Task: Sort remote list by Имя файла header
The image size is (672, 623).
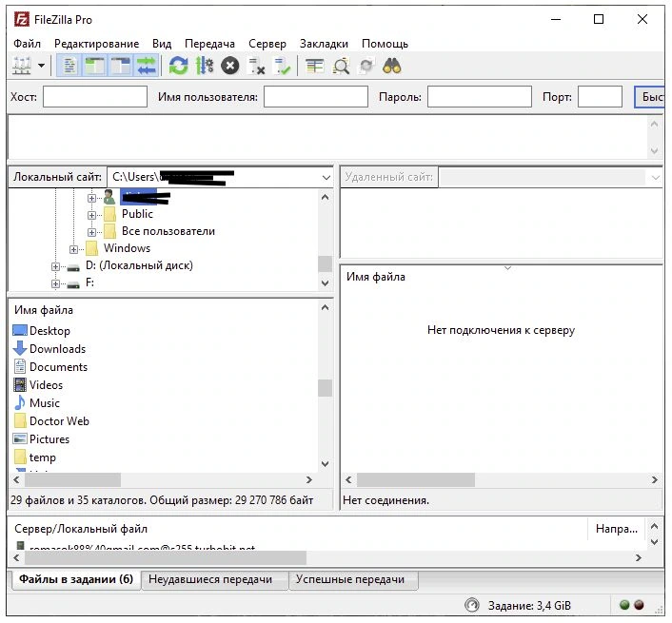Action: 375,277
